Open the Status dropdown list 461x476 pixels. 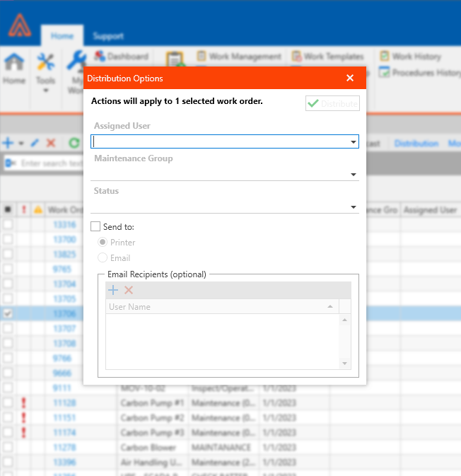click(x=353, y=207)
